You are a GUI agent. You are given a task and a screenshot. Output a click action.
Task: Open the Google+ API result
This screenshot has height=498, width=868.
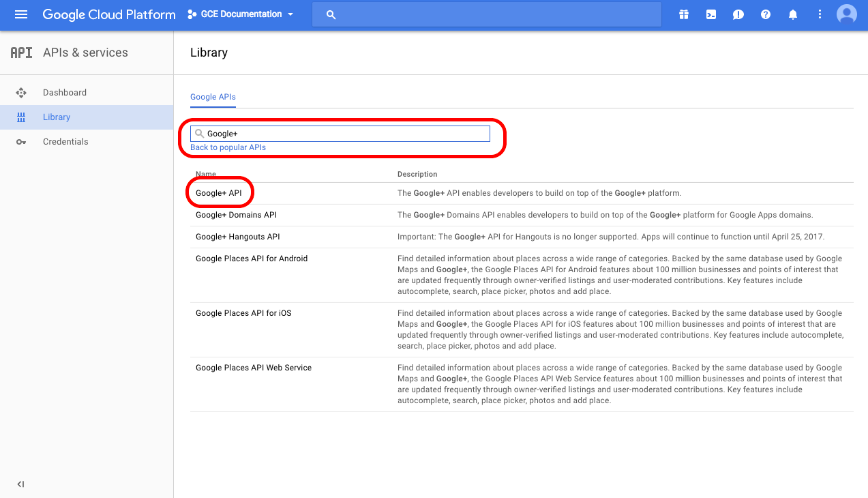click(x=219, y=193)
